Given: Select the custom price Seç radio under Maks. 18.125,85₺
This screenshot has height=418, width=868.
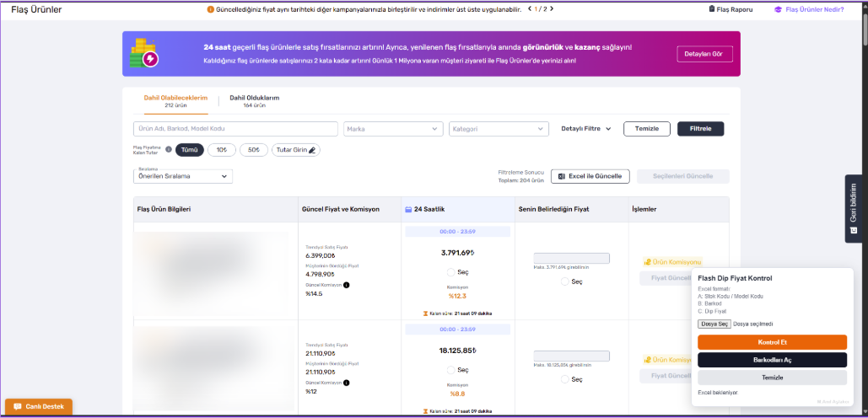Looking at the screenshot, I should (565, 379).
